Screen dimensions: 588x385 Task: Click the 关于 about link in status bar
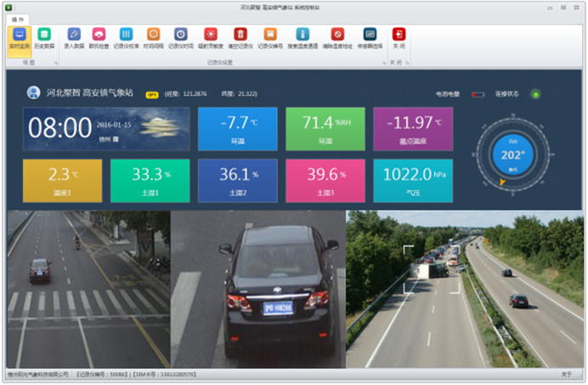(567, 373)
